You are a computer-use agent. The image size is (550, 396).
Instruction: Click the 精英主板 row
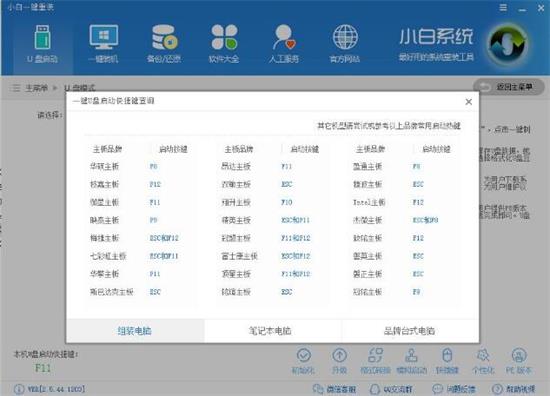[x=272, y=220]
